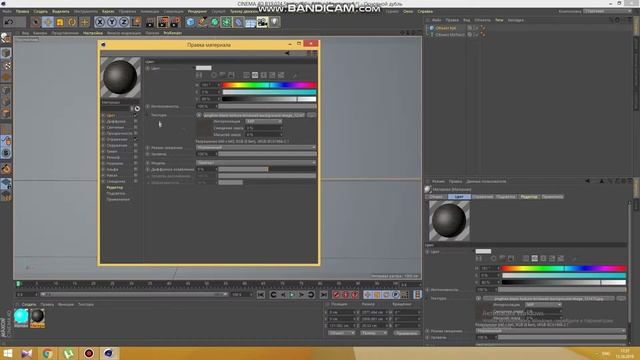640x360 pixels.
Task: Open Google Chrome from the taskbar
Action: coord(47,353)
